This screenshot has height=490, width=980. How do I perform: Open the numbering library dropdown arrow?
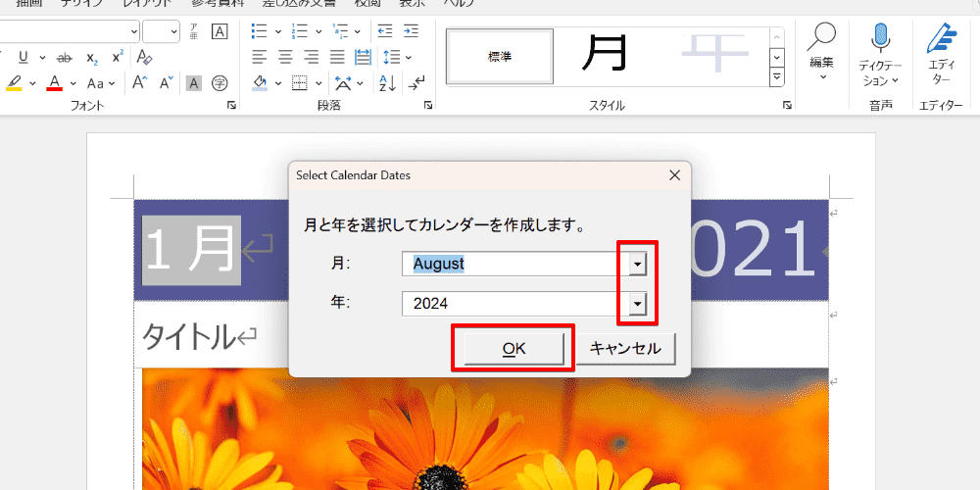point(318,31)
